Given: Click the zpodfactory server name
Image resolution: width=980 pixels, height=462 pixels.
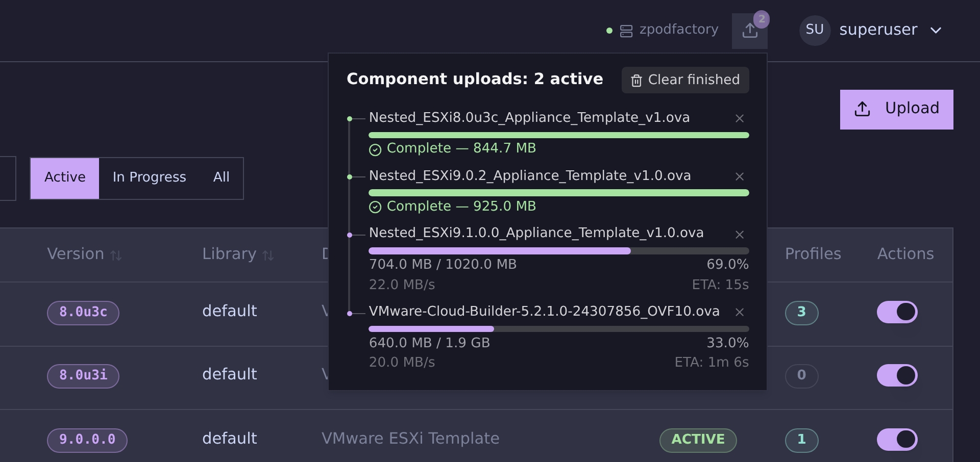Looking at the screenshot, I should click(x=678, y=30).
